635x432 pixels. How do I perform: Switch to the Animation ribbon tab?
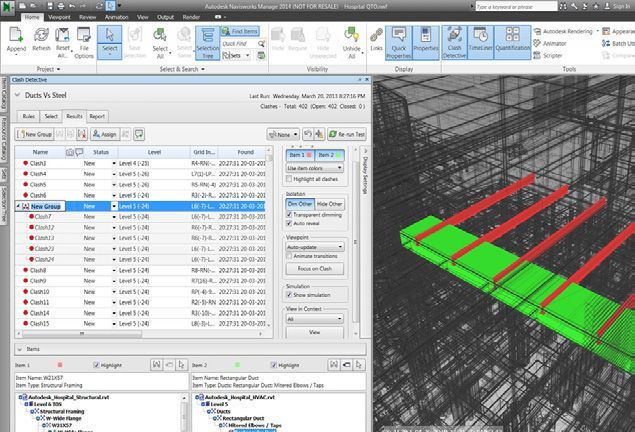click(x=117, y=17)
